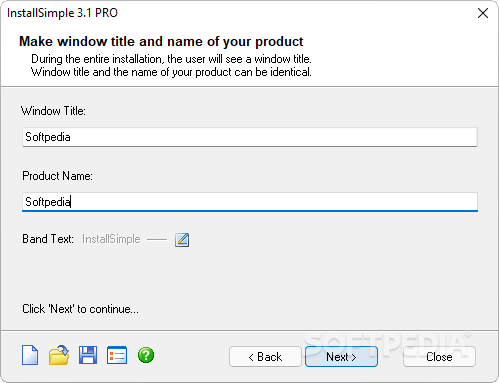Open project using the folder icon
The image size is (499, 383).
click(x=59, y=355)
